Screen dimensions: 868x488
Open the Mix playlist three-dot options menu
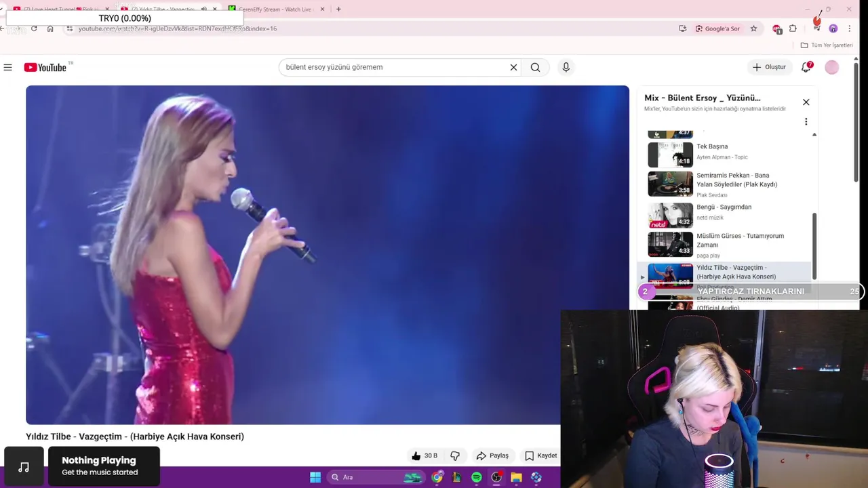[x=806, y=122]
